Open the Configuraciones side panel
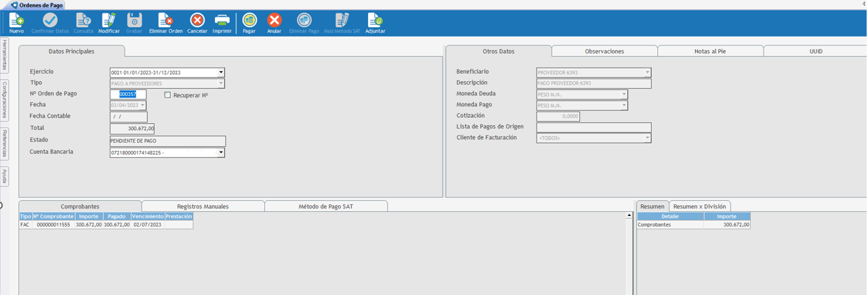Viewport: 868px width, 295px height. pos(4,100)
